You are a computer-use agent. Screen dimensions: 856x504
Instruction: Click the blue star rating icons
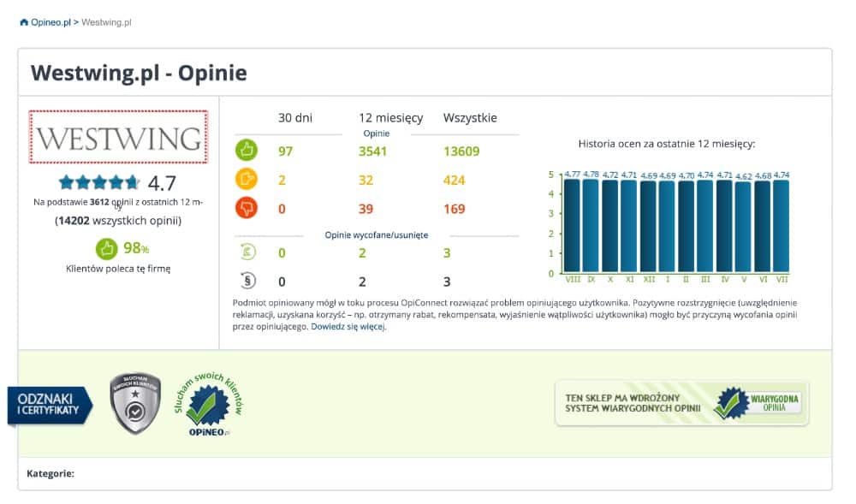(99, 182)
